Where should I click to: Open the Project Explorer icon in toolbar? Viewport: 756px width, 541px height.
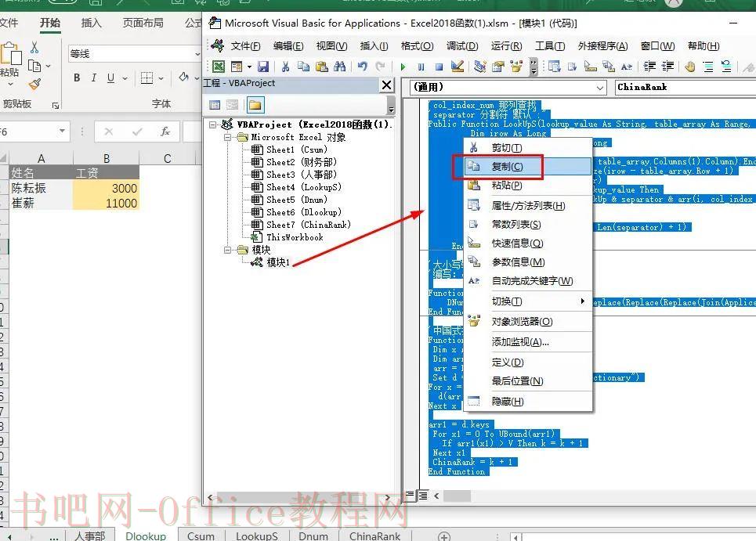point(479,66)
